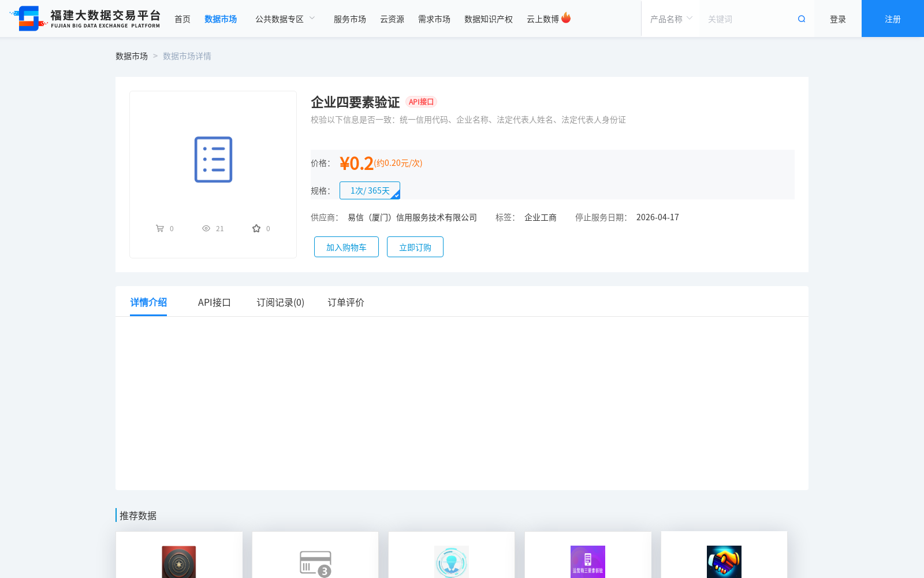Click the price ¥0.2 text
This screenshot has height=578, width=924.
point(356,164)
